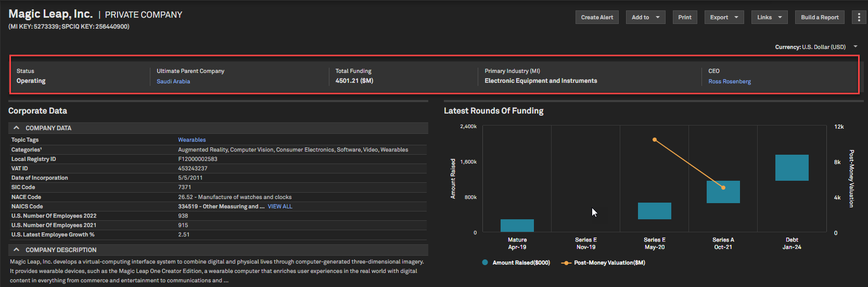
Task: Open CEO Ross Rosenberg's profile link
Action: click(729, 81)
